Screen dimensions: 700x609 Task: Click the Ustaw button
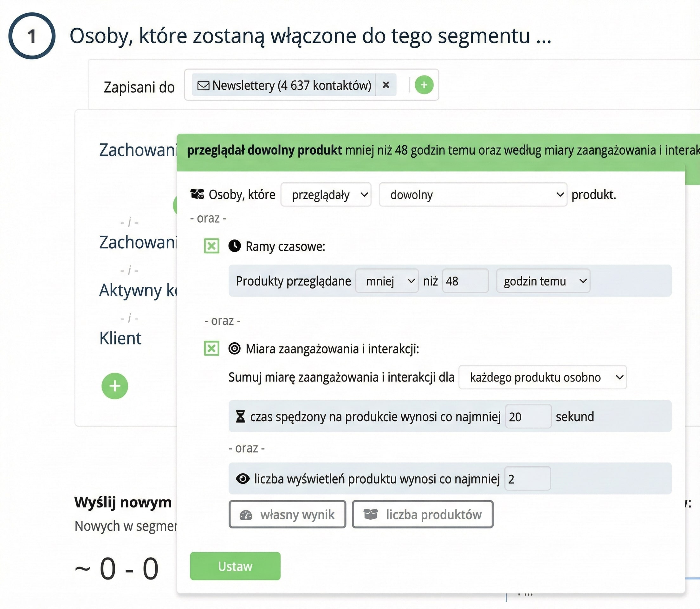click(x=235, y=566)
